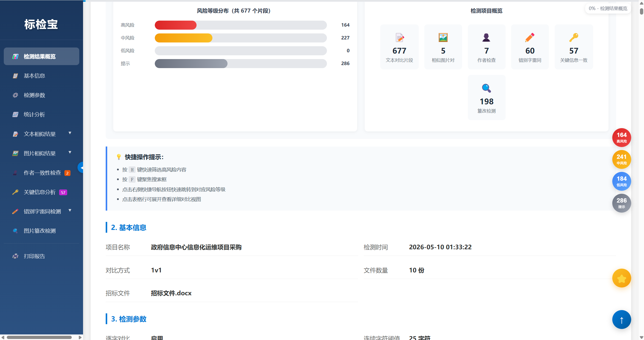The image size is (644, 340).
Task: Click the page vertical scrollbar thumb
Action: pos(641,11)
